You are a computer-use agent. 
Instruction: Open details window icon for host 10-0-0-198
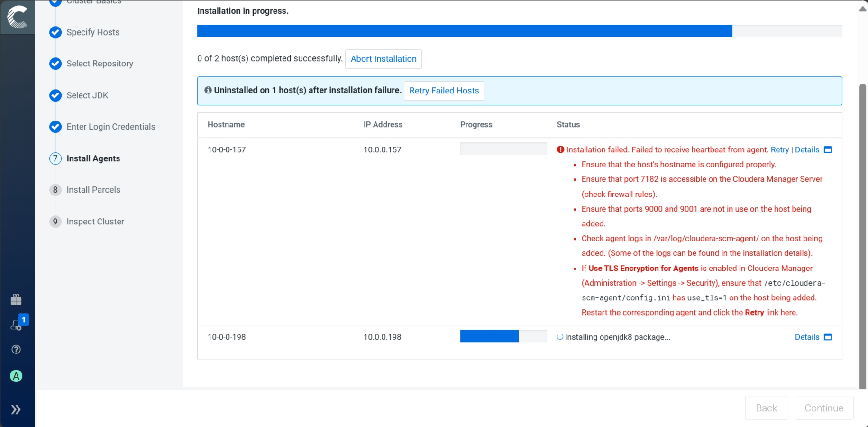[x=828, y=337]
